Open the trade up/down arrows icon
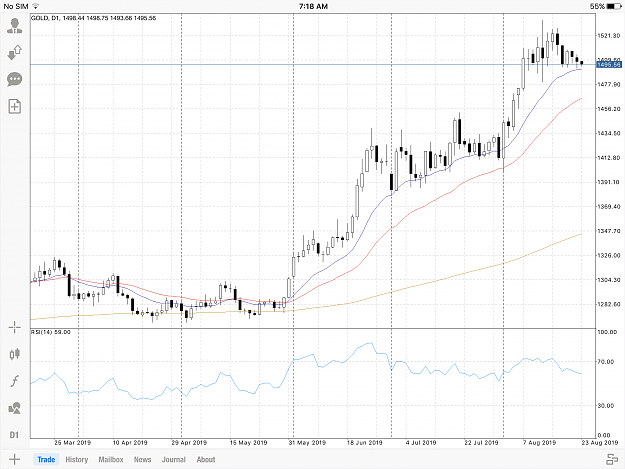625x469 pixels. tap(15, 52)
